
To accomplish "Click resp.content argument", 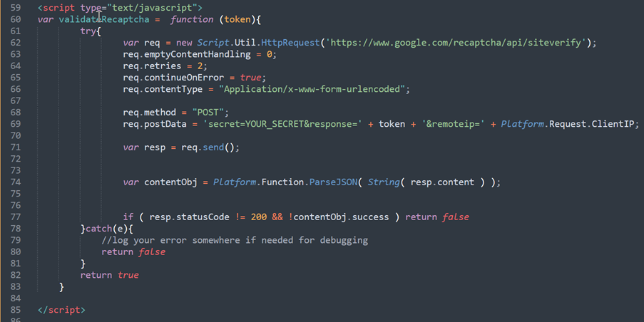I will pyautogui.click(x=442, y=182).
